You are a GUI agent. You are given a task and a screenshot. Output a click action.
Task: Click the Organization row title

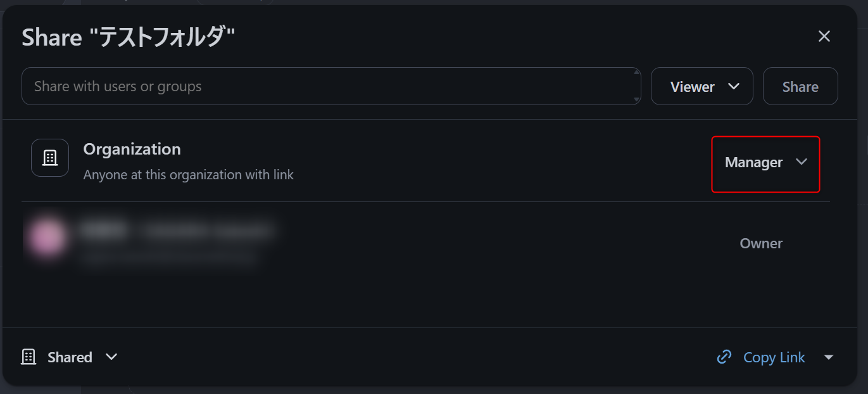132,149
